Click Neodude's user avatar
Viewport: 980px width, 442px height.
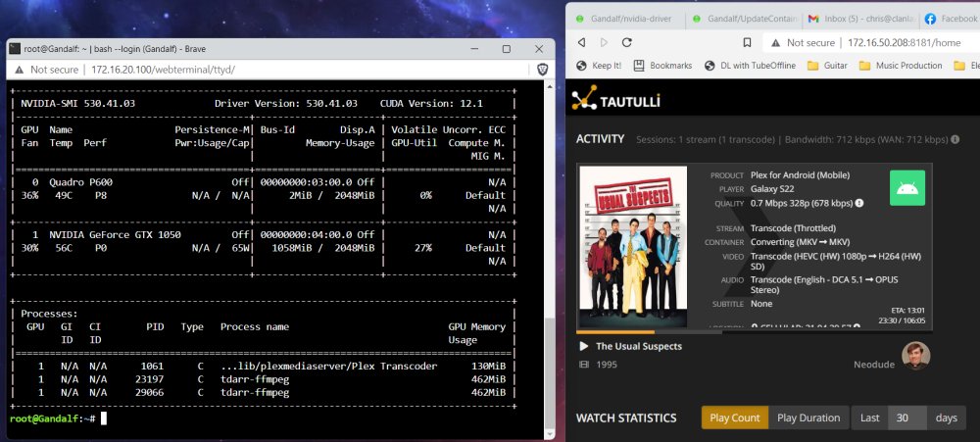click(x=915, y=356)
